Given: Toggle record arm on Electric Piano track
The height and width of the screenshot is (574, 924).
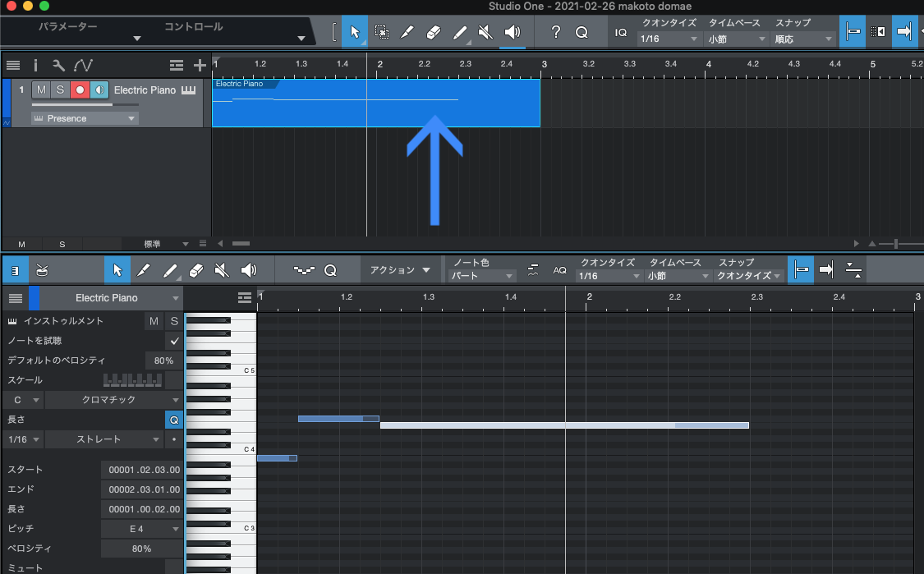Looking at the screenshot, I should point(80,90).
